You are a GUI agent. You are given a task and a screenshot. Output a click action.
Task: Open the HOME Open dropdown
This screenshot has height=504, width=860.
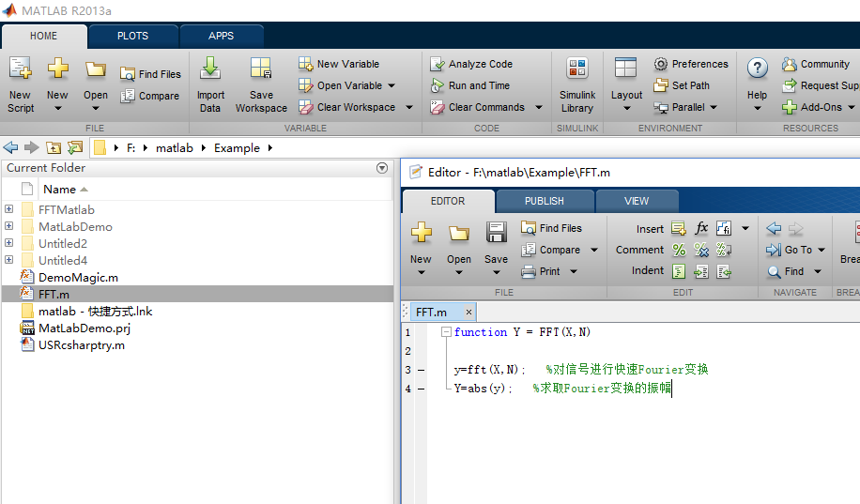[96, 109]
